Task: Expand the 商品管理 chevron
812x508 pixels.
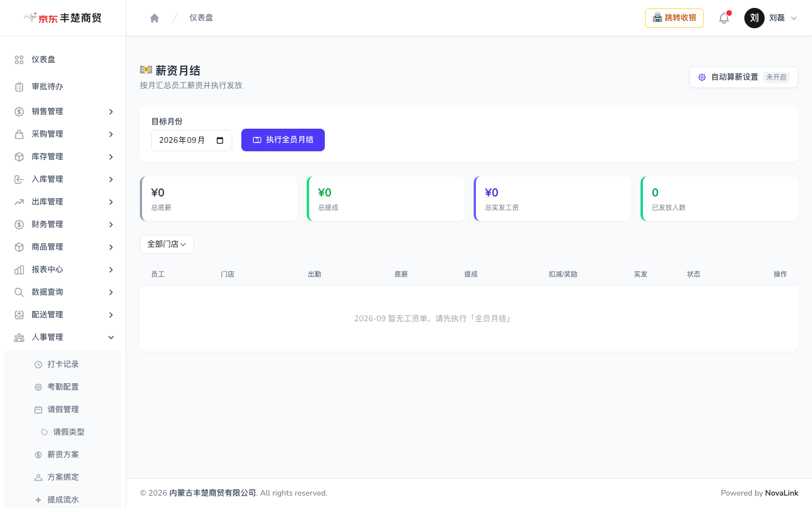Action: 111,247
